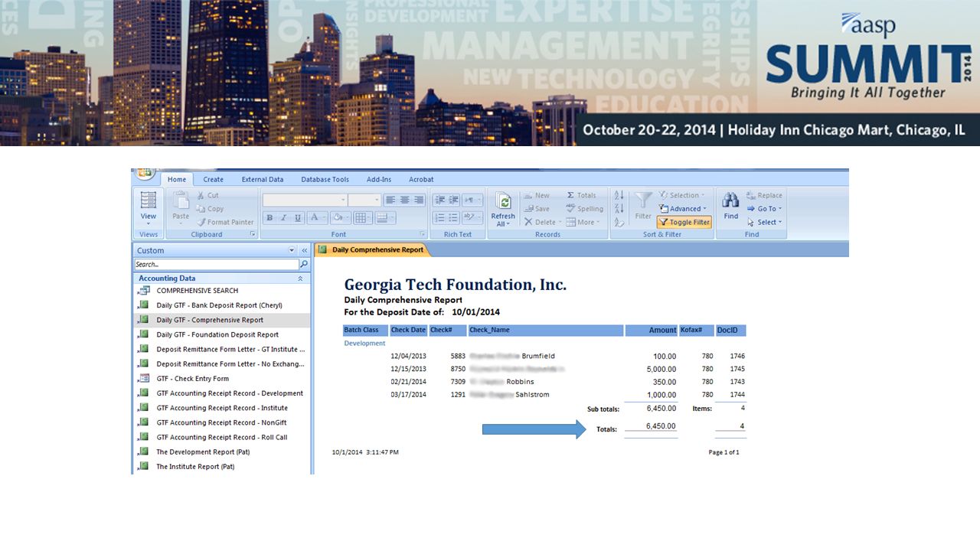Image resolution: width=980 pixels, height=551 pixels.
Task: Switch to the External Data ribbon tab
Action: [263, 179]
